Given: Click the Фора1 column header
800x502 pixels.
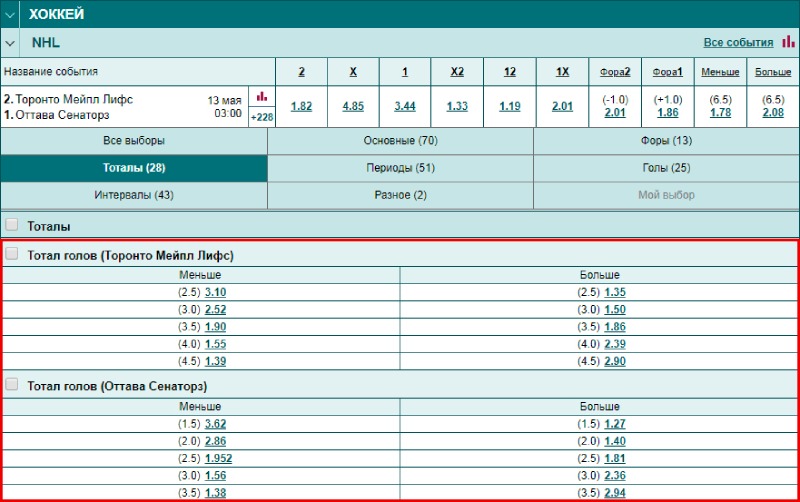Looking at the screenshot, I should click(x=667, y=72).
